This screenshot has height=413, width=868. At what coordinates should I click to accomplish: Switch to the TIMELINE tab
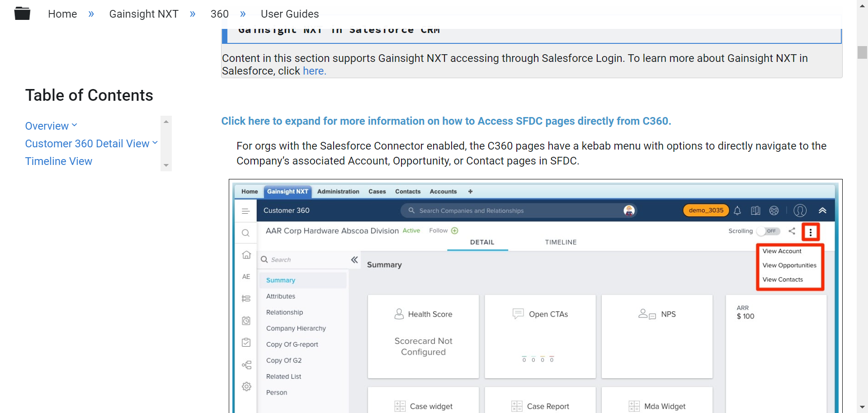pyautogui.click(x=561, y=242)
